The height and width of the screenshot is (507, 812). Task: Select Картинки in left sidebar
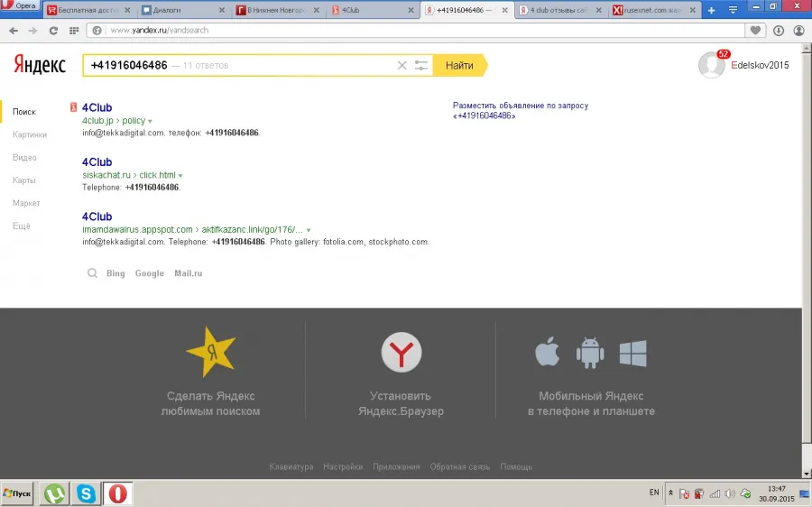point(30,134)
